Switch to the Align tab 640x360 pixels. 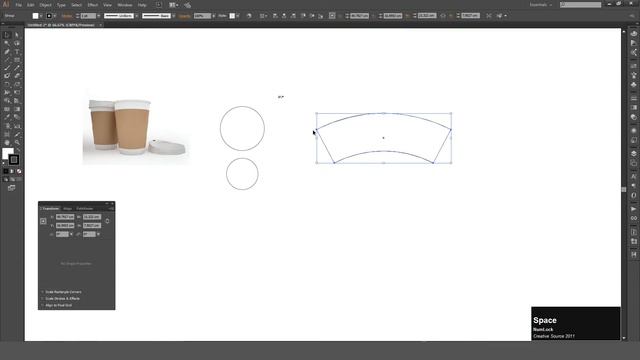(67, 209)
